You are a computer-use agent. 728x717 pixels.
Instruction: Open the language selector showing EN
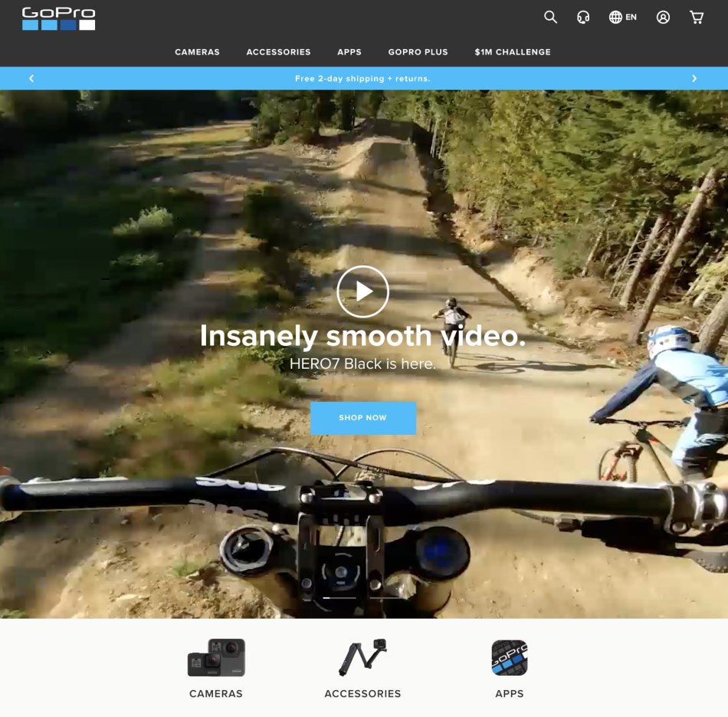click(x=621, y=16)
